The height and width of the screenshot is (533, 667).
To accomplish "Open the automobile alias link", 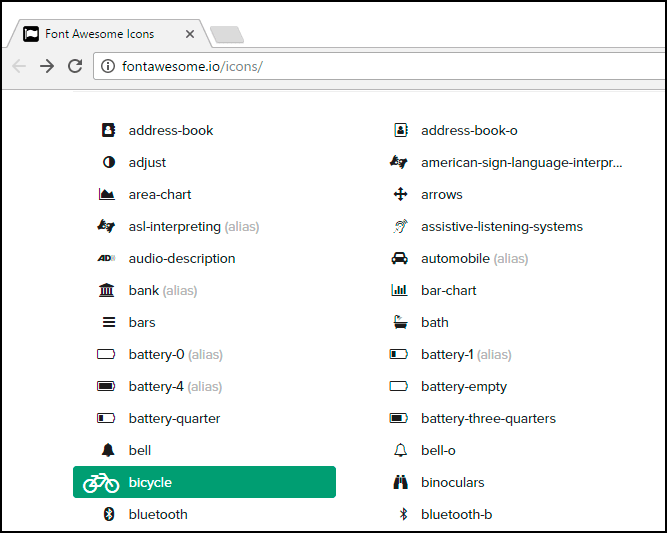I will (475, 259).
